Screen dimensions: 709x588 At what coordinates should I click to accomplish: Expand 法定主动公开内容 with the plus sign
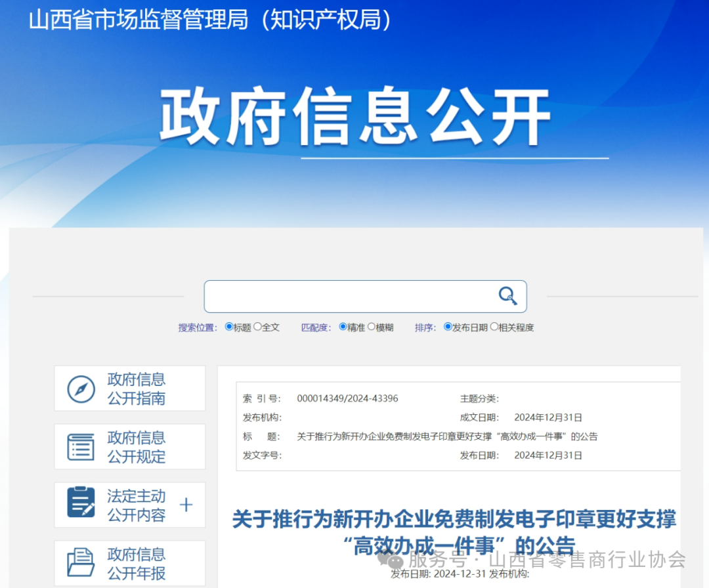(x=186, y=505)
